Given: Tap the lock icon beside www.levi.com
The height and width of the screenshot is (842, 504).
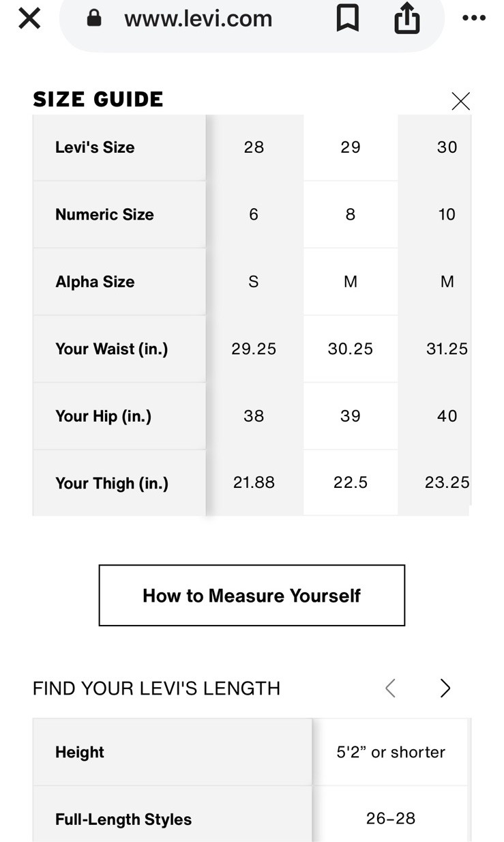Looking at the screenshot, I should pyautogui.click(x=94, y=18).
